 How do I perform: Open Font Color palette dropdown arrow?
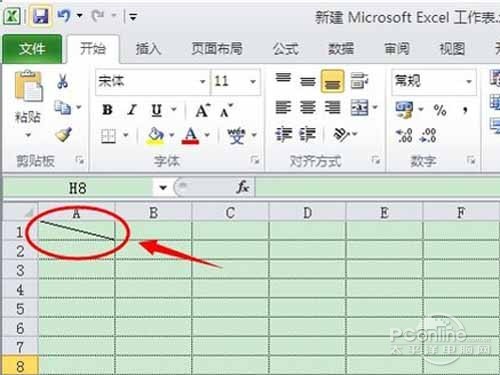click(x=207, y=135)
